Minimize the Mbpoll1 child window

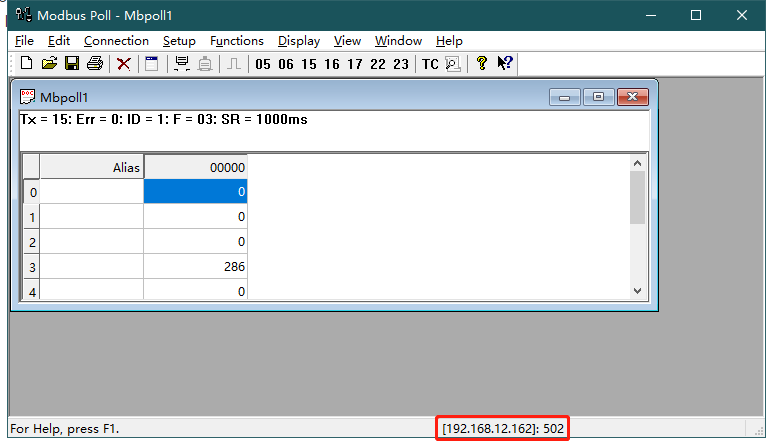(565, 97)
